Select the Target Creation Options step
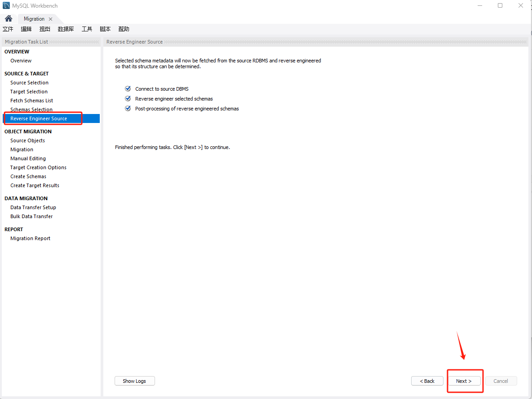The image size is (532, 399). click(x=38, y=167)
